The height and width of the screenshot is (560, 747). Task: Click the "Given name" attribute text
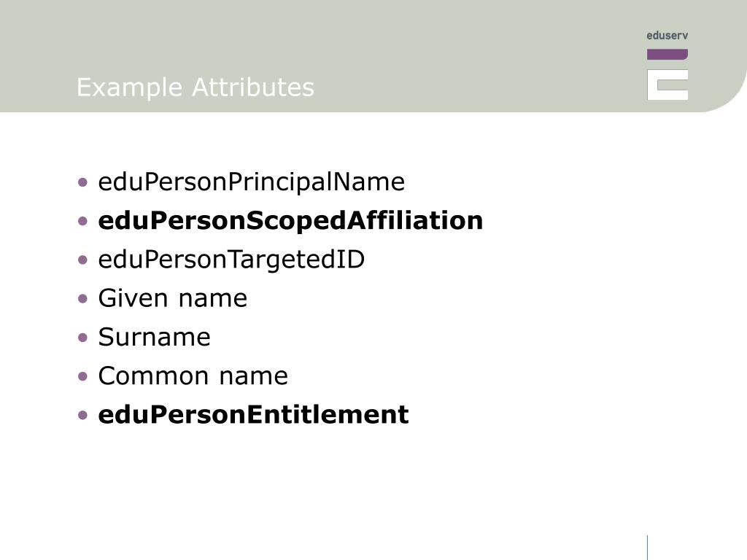coord(173,298)
